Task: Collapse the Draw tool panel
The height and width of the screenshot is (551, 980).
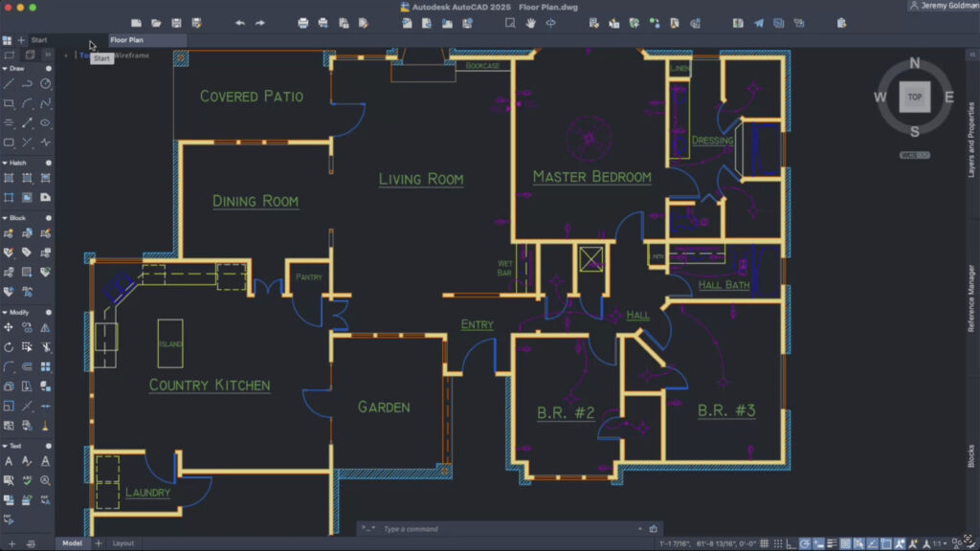Action: (x=5, y=69)
